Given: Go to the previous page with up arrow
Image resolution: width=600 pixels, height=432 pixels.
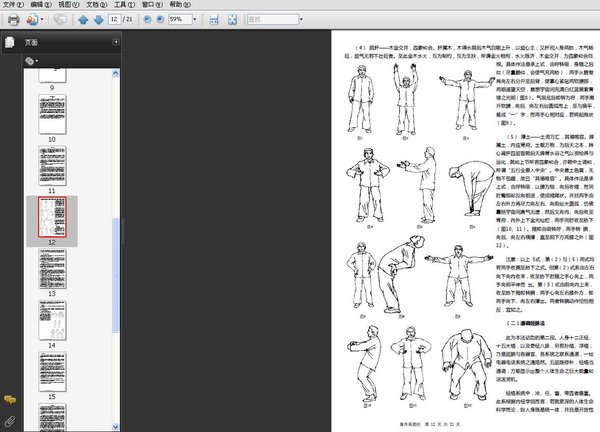Looking at the screenshot, I should (83, 19).
